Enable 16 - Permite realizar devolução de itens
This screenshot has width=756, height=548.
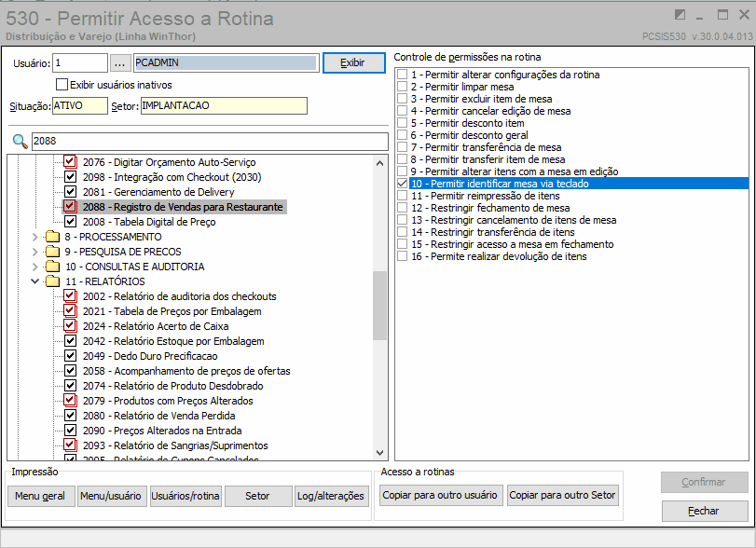402,256
